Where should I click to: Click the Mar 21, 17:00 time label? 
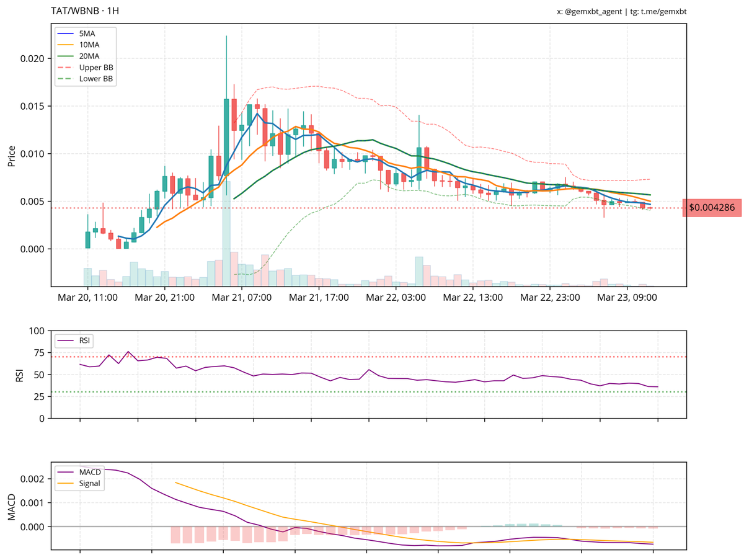tap(319, 298)
